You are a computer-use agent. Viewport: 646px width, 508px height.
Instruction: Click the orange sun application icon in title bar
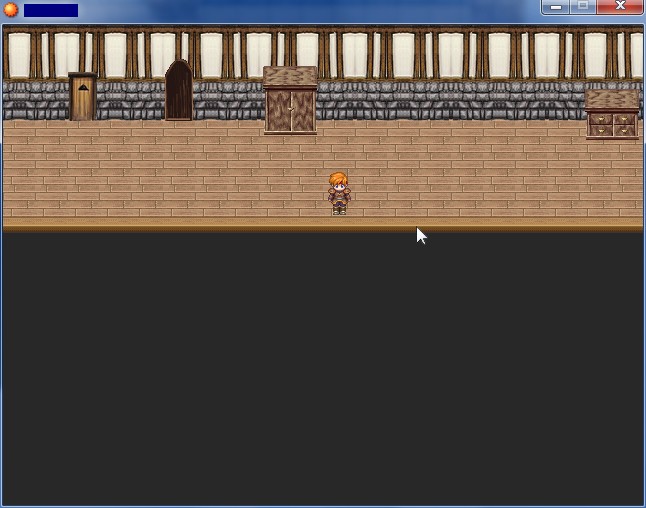coord(11,9)
